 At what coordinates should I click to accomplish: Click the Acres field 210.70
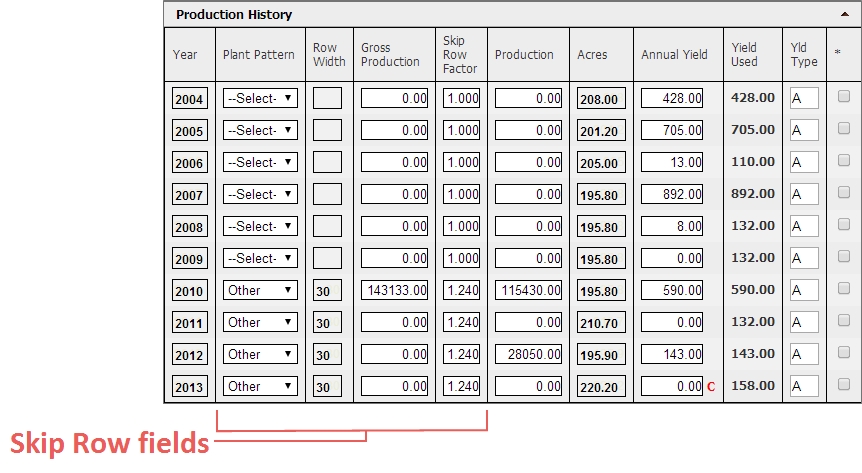pyautogui.click(x=601, y=323)
